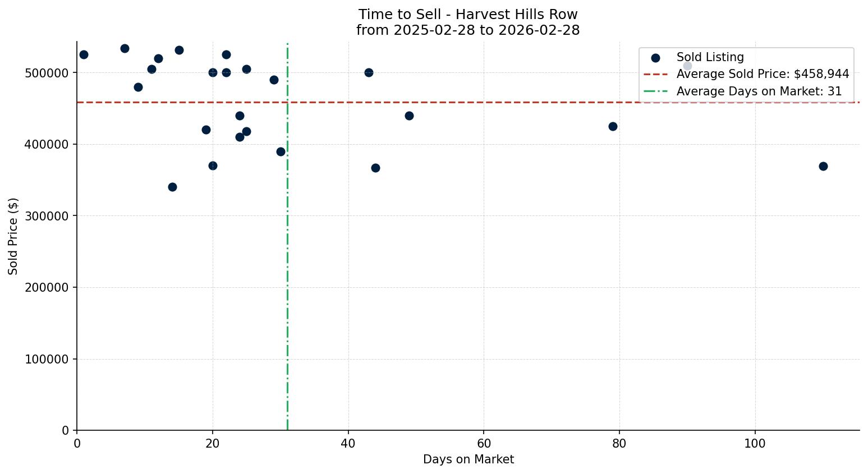Click the point at 44 days near $367,000
This screenshot has width=868, height=474.
[375, 168]
